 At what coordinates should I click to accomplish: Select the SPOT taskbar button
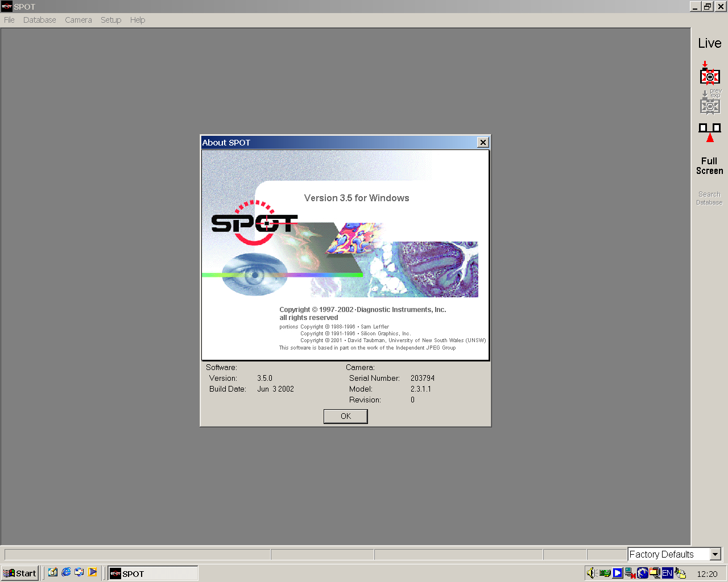tap(153, 573)
